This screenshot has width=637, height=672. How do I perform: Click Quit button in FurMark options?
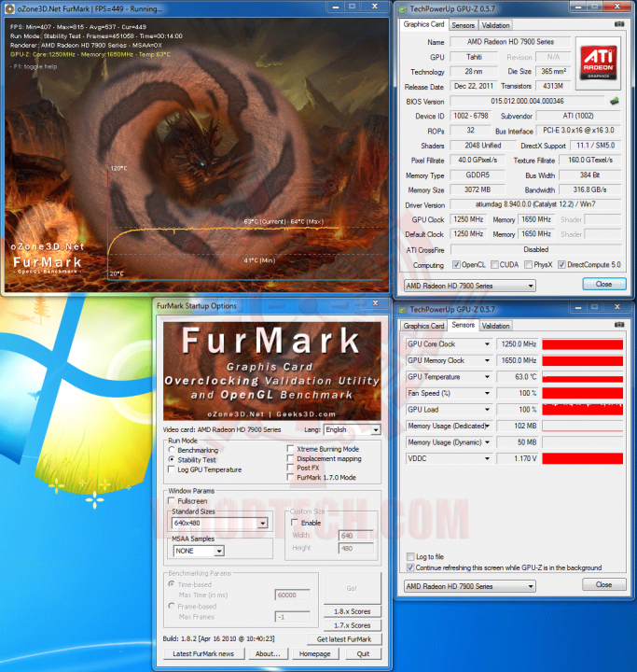tap(363, 653)
